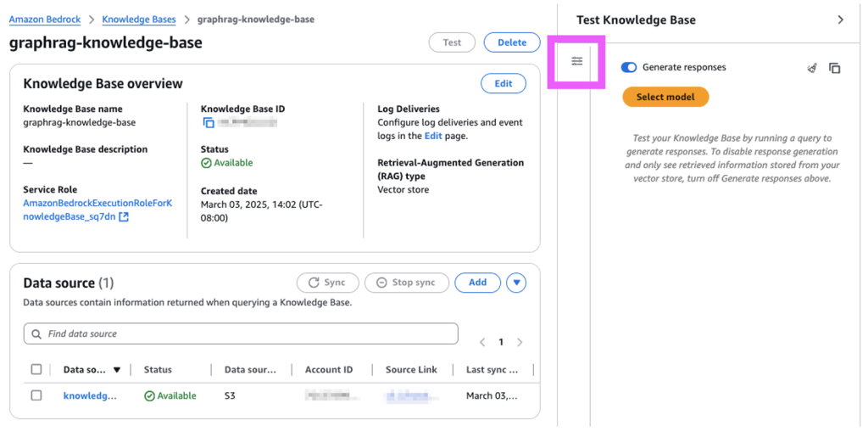Click the magnifier icon in data source search
This screenshot has height=437, width=868.
pos(36,334)
